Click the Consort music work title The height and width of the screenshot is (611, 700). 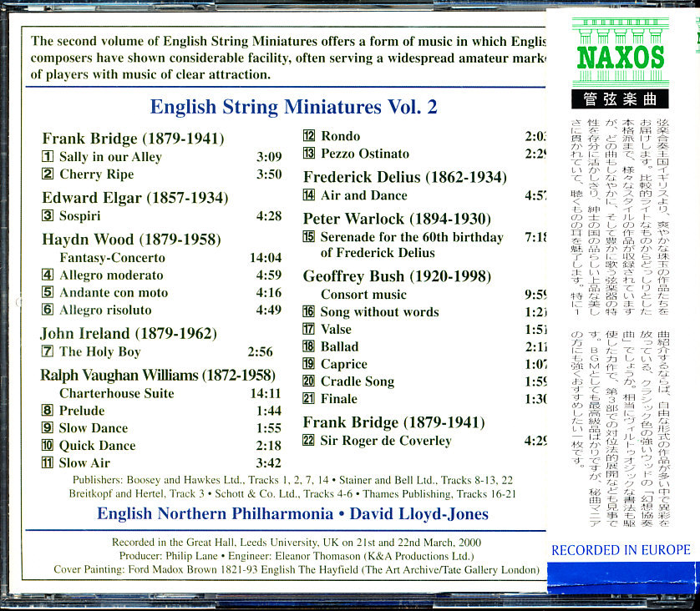coord(363,295)
